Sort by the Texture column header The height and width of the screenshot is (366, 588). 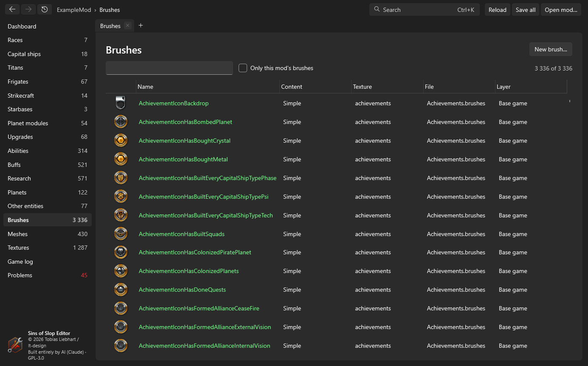[x=387, y=87]
